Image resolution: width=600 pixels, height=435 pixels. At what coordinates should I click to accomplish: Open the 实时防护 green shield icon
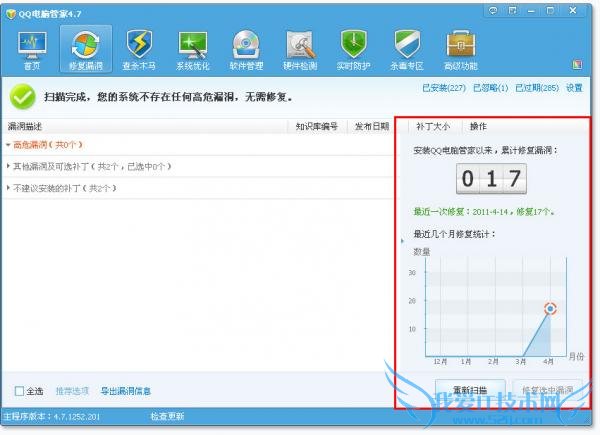click(x=354, y=50)
